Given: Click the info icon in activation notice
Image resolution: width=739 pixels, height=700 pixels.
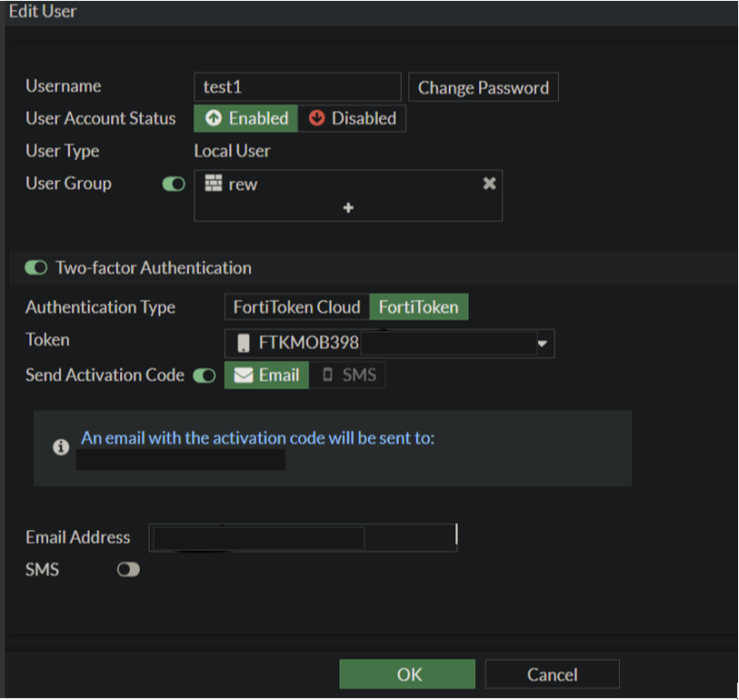Looking at the screenshot, I should (x=61, y=447).
